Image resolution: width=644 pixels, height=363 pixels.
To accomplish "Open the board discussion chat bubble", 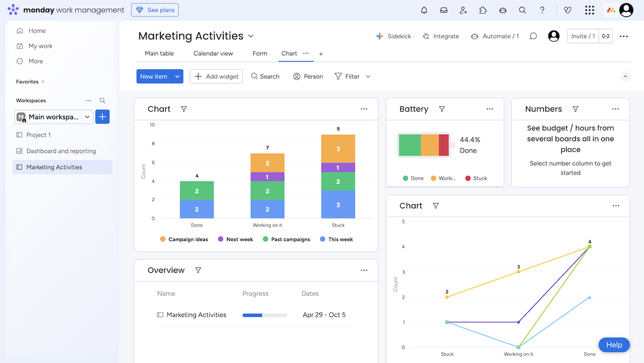I will [x=533, y=36].
